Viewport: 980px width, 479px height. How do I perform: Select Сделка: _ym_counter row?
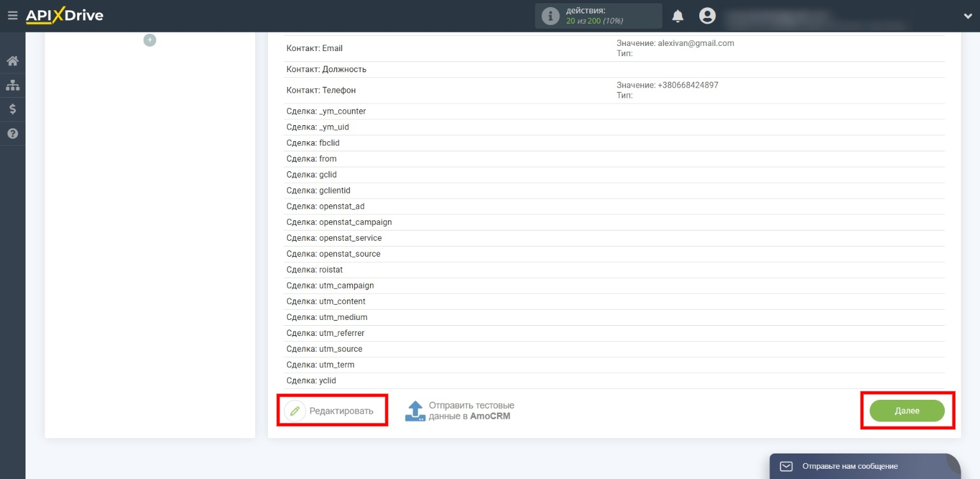click(x=614, y=111)
